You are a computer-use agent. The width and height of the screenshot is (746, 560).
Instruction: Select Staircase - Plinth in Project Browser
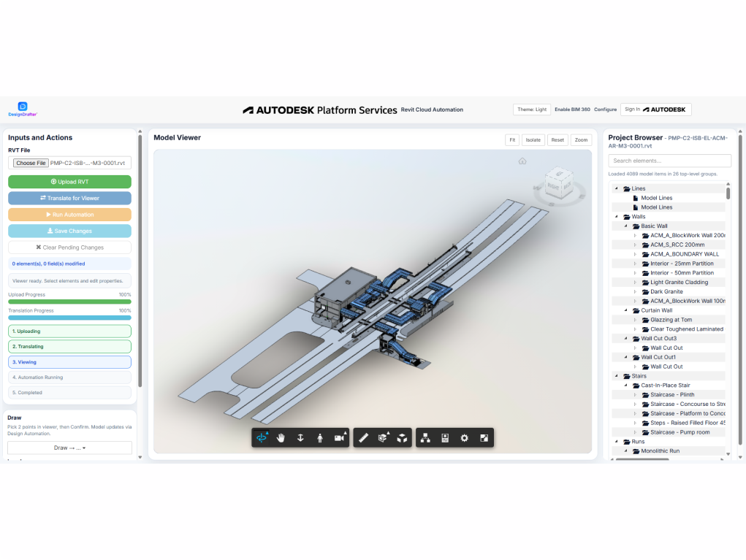click(672, 395)
